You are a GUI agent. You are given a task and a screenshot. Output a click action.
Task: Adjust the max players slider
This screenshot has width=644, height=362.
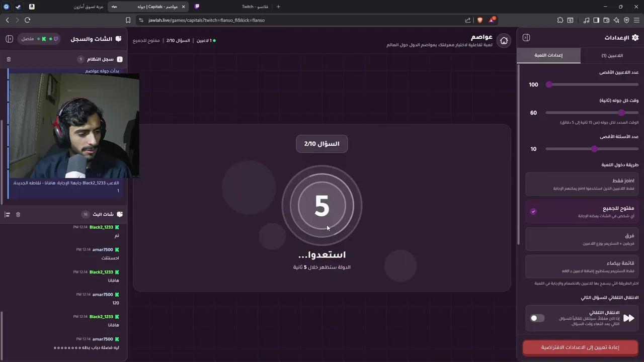592,84
